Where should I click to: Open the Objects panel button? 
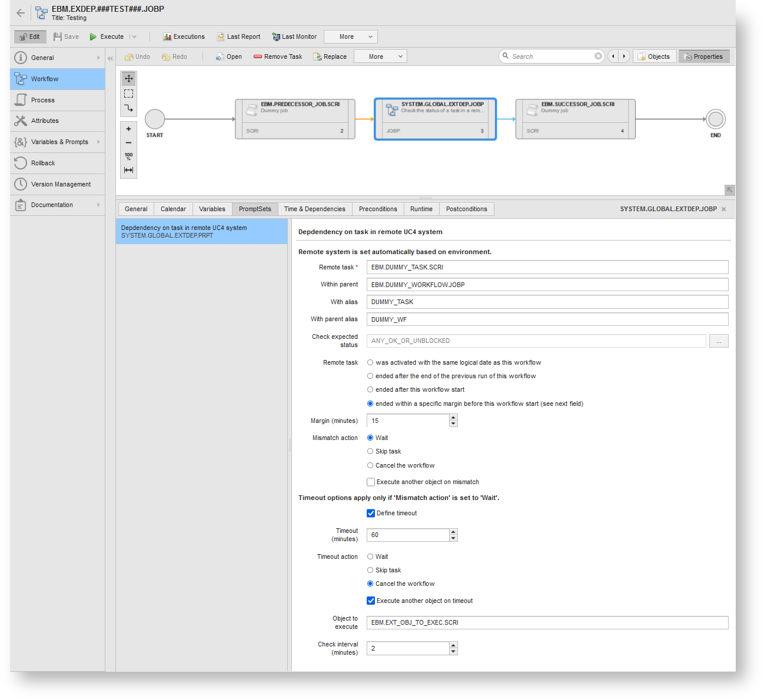(654, 56)
